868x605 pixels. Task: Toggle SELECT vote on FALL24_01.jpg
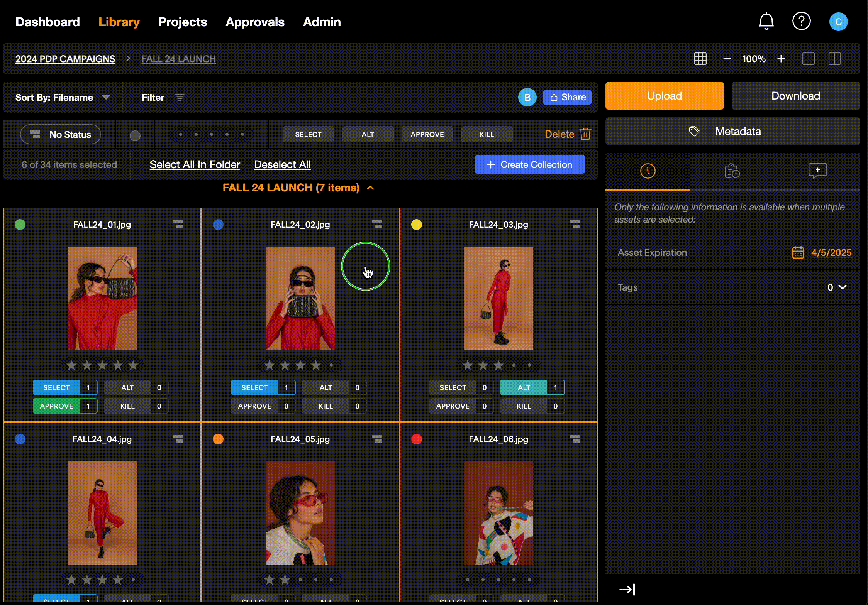[x=65, y=387]
